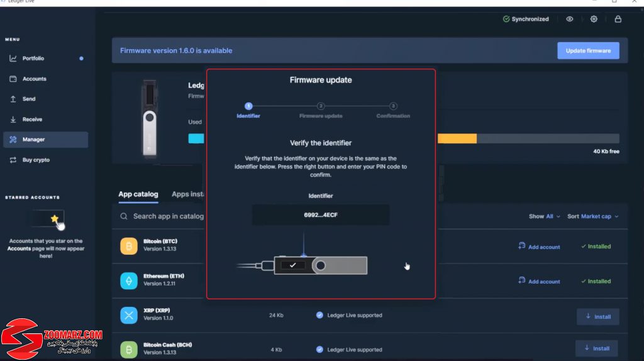
Task: Go to Receive in the sidebar
Action: coord(45,119)
